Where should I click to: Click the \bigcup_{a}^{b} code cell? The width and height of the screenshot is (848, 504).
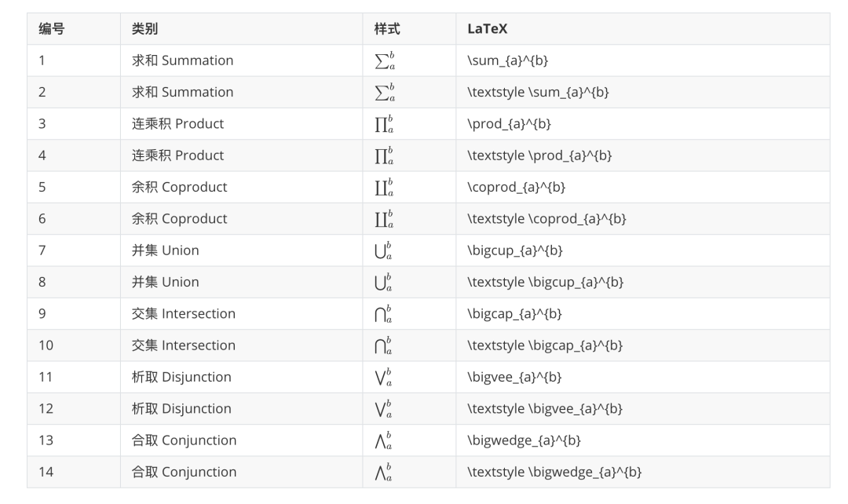[642, 250]
